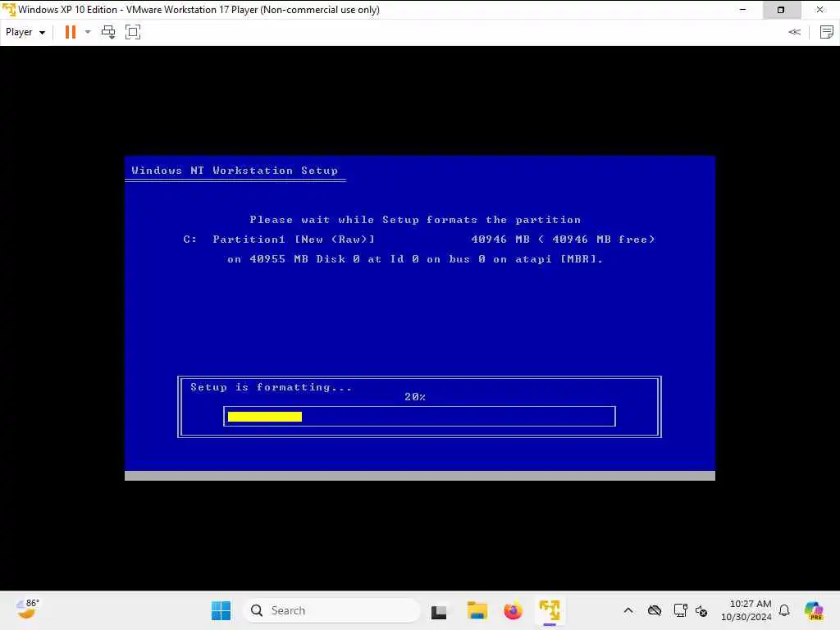Send Ctrl+Alt+Del to the VM
Viewport: 840px width, 630px height.
[108, 32]
